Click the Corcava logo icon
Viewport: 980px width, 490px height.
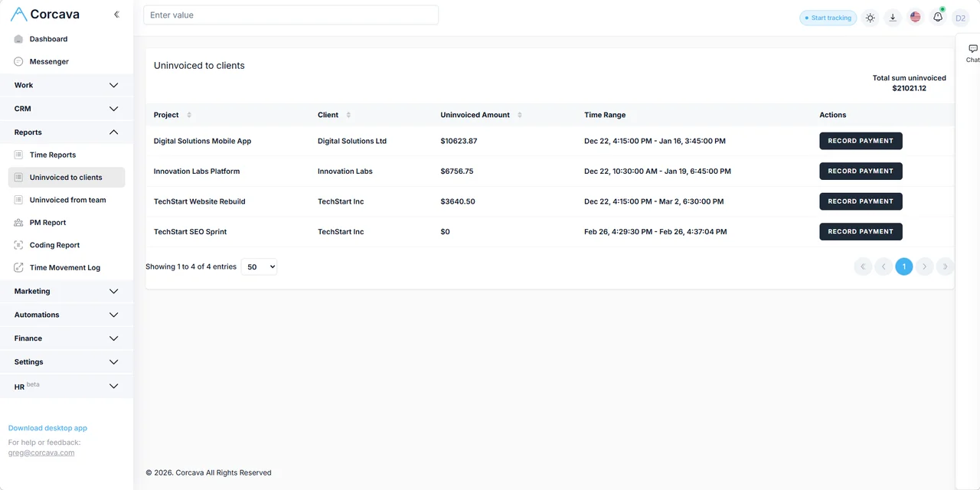tap(18, 15)
